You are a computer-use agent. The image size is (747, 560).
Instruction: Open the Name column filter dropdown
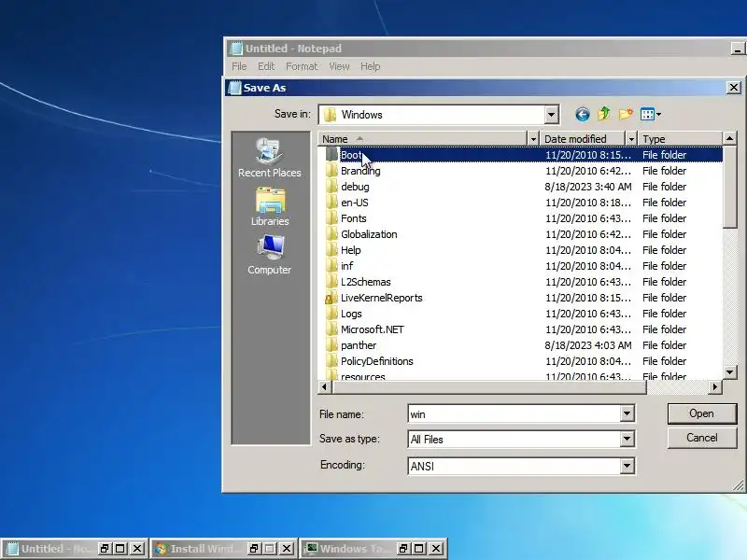point(533,139)
